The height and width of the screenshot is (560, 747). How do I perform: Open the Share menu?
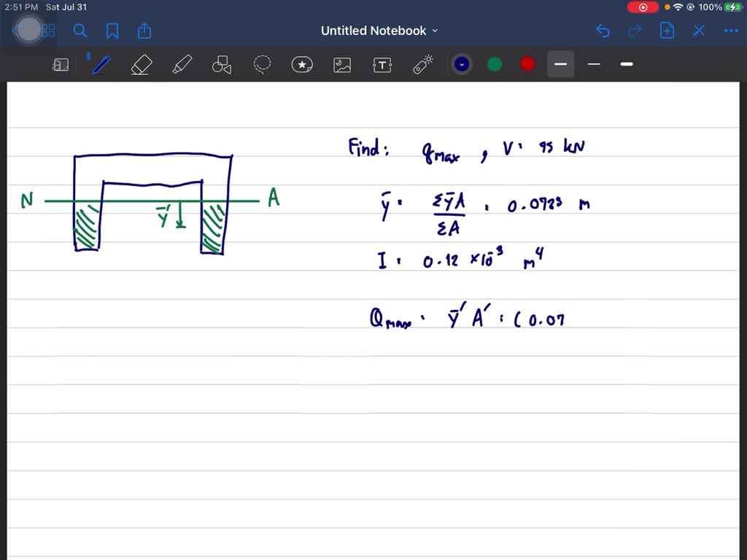144,31
